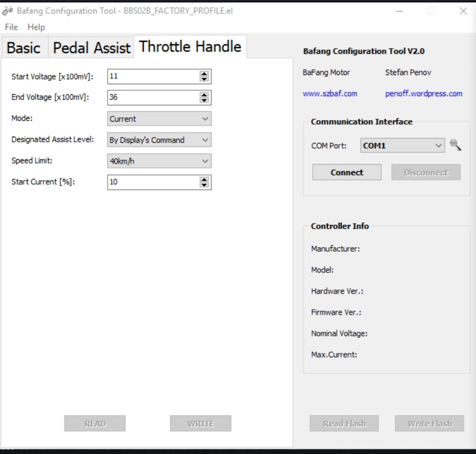Open the File menu
The height and width of the screenshot is (454, 476).
click(x=11, y=27)
